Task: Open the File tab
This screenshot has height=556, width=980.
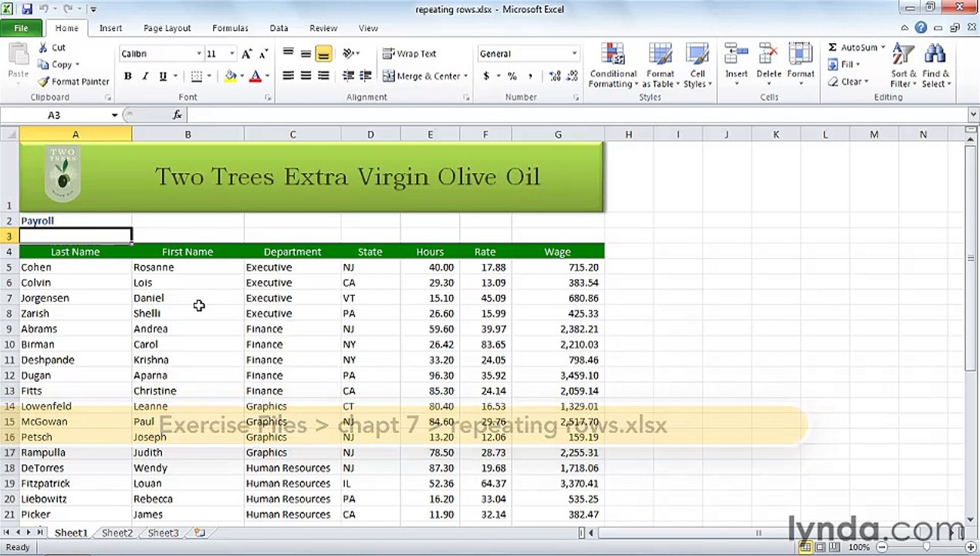Action: click(x=22, y=28)
